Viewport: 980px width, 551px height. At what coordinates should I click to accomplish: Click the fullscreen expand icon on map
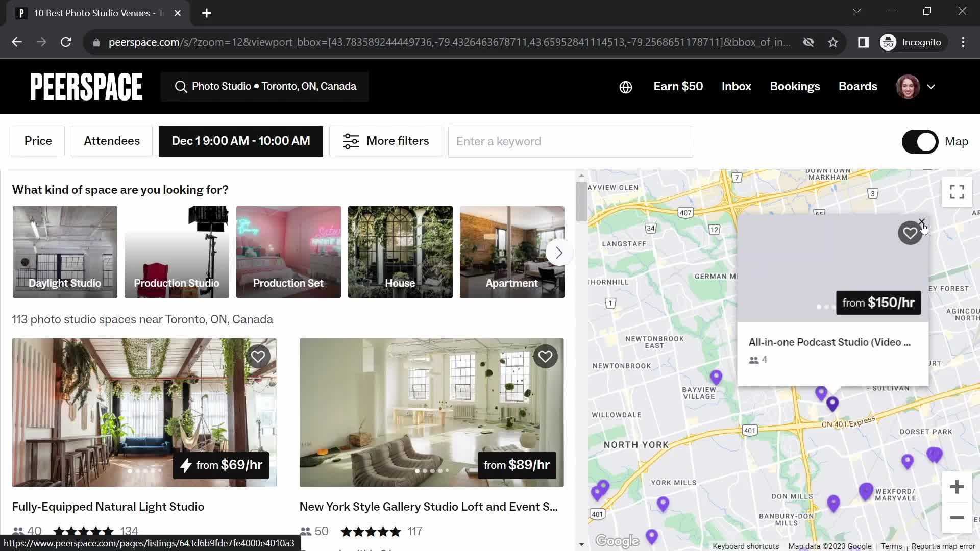[957, 192]
